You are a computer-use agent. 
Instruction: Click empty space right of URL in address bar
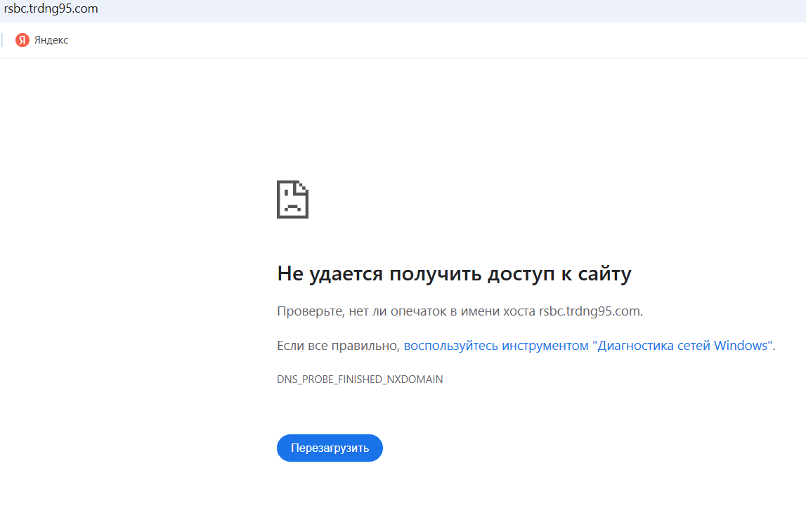[x=422, y=9]
